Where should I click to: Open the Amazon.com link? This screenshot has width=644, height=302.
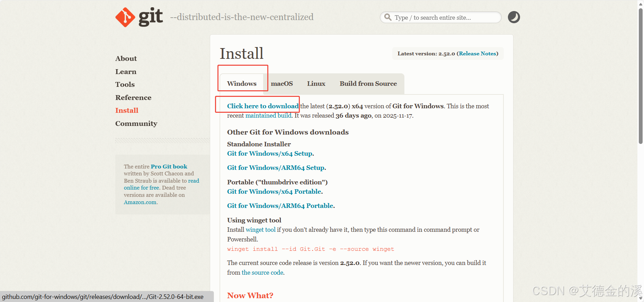(140, 202)
